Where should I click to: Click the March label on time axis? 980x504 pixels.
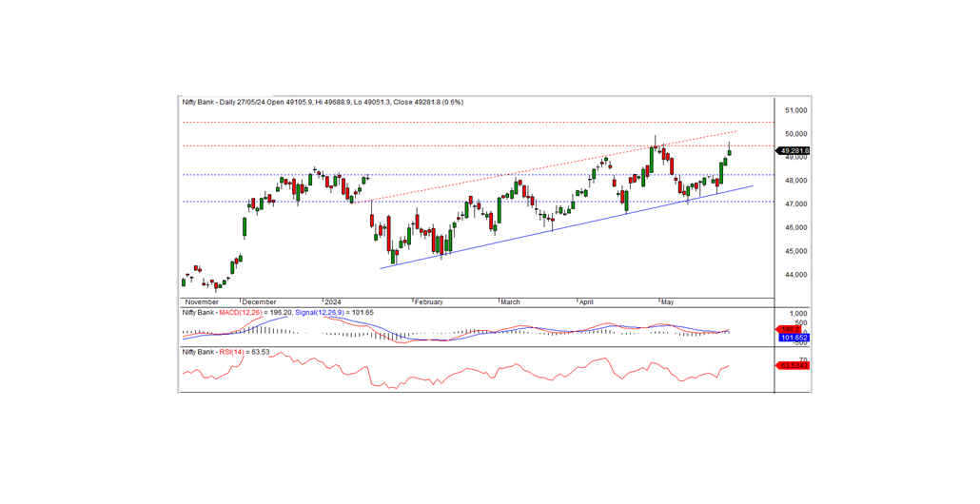tap(510, 302)
